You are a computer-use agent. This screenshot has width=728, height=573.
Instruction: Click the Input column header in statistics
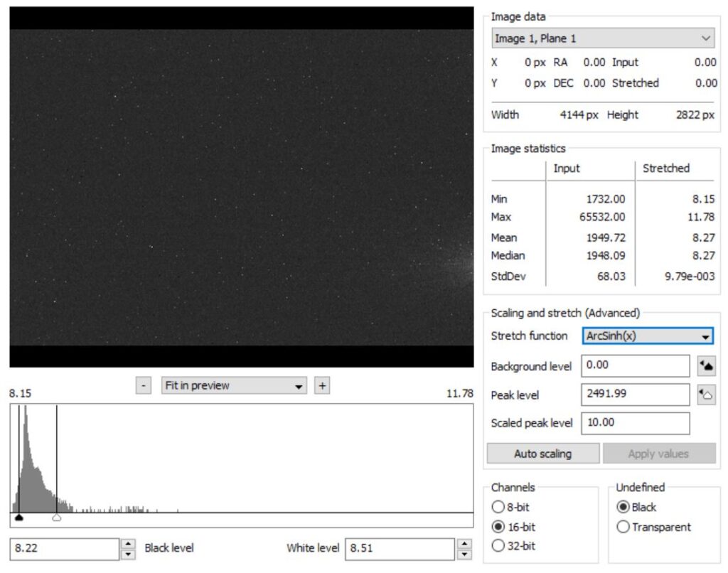pos(567,168)
